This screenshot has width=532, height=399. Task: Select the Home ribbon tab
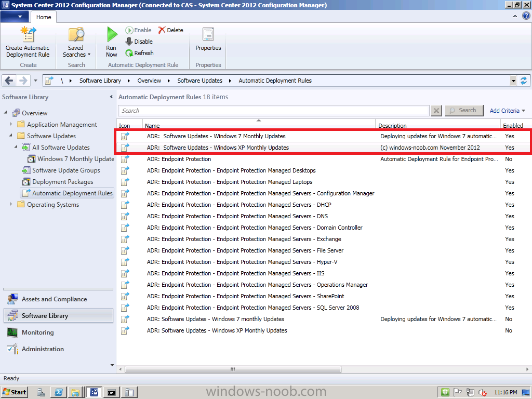point(44,17)
